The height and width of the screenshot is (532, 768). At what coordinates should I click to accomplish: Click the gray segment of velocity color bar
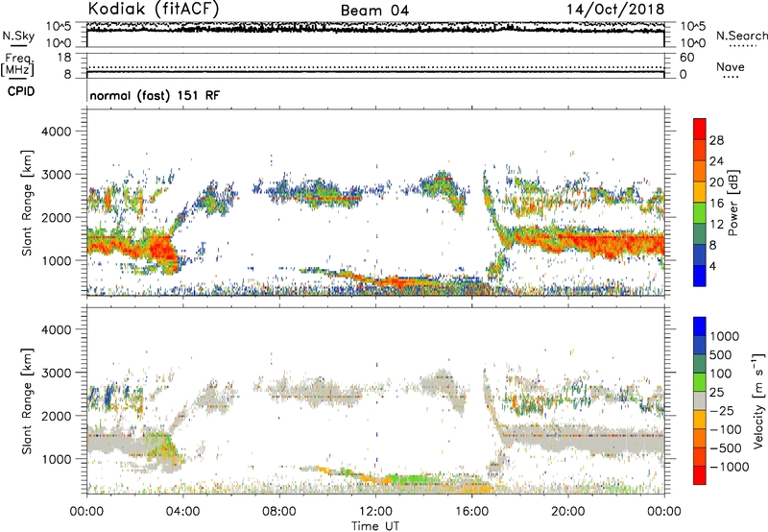[700, 401]
